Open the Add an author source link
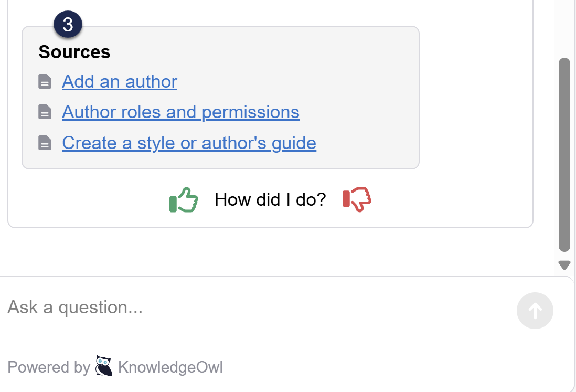576x392 pixels. click(x=120, y=82)
